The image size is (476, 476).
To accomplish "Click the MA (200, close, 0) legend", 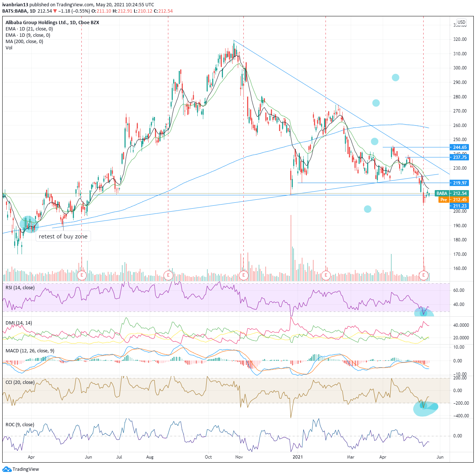I will pyautogui.click(x=24, y=42).
